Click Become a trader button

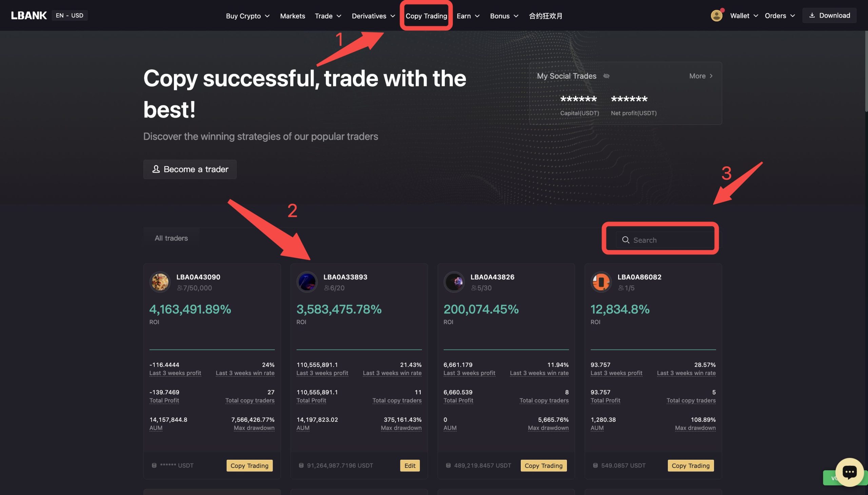tap(190, 169)
